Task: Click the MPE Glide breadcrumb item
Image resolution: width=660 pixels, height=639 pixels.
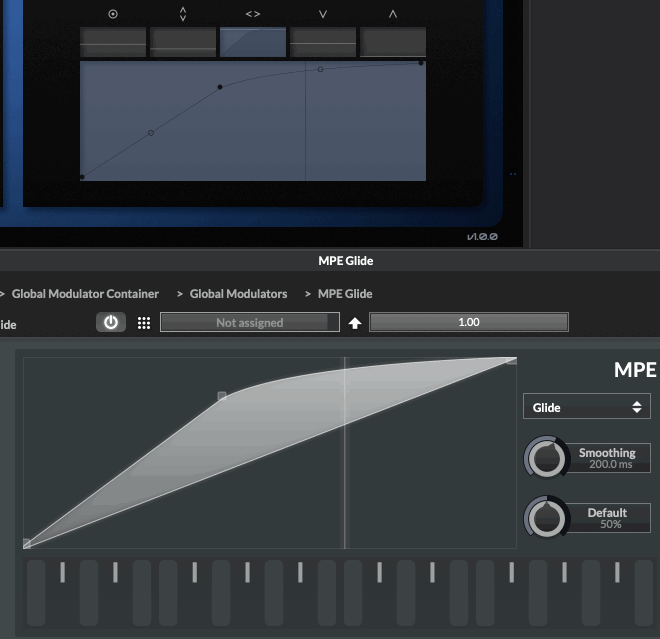Action: (x=345, y=294)
